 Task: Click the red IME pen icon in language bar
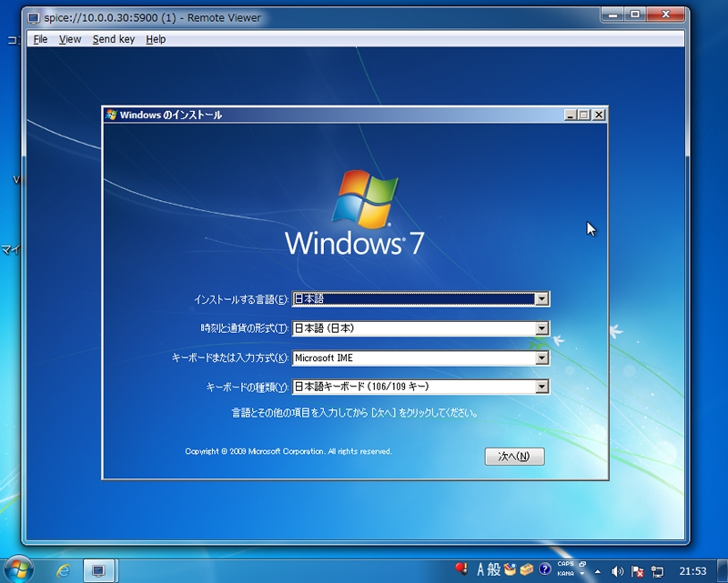pos(461,568)
